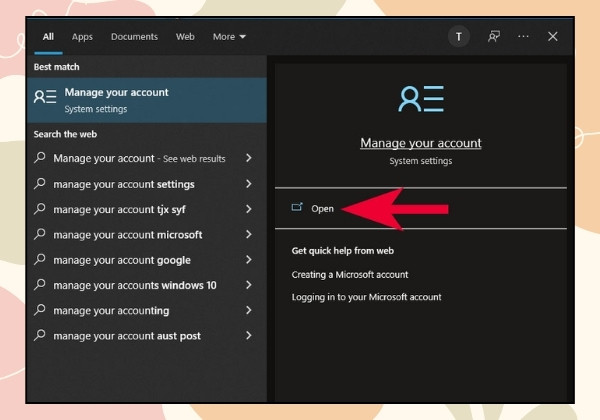Viewport: 600px width, 420px height.
Task: Click search icon beside 'account microsoft'
Action: click(40, 234)
